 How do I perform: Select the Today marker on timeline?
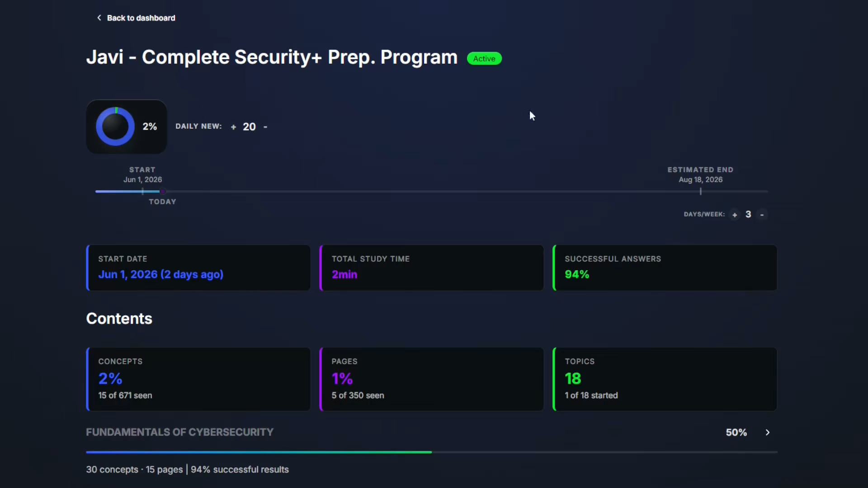click(162, 192)
